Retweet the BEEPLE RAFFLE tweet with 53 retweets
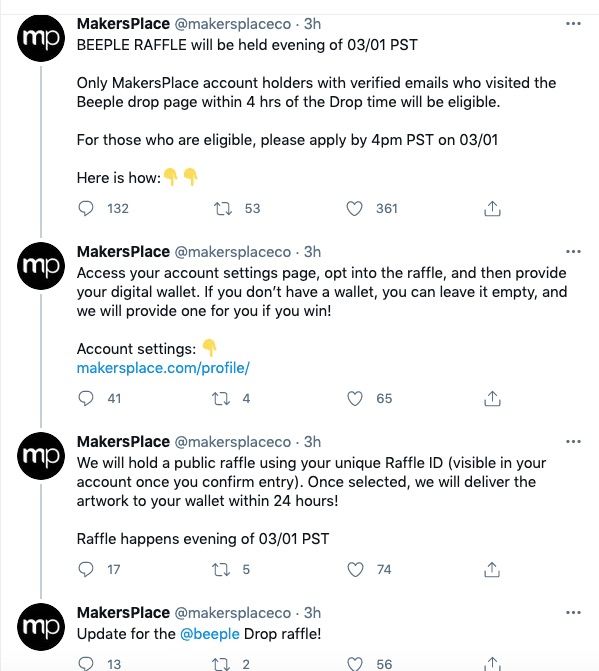599x671 pixels. coord(222,208)
